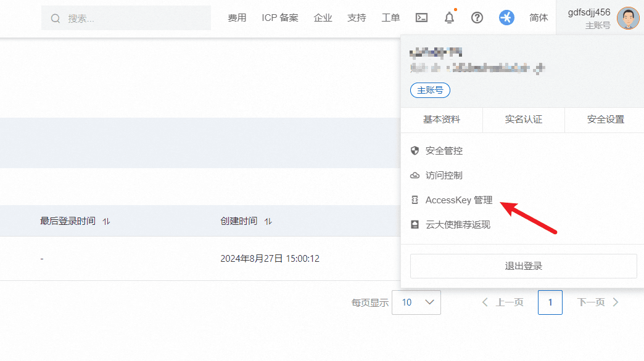Go to next page with 下一页
Viewport: 644px width, 361px height.
coord(598,302)
